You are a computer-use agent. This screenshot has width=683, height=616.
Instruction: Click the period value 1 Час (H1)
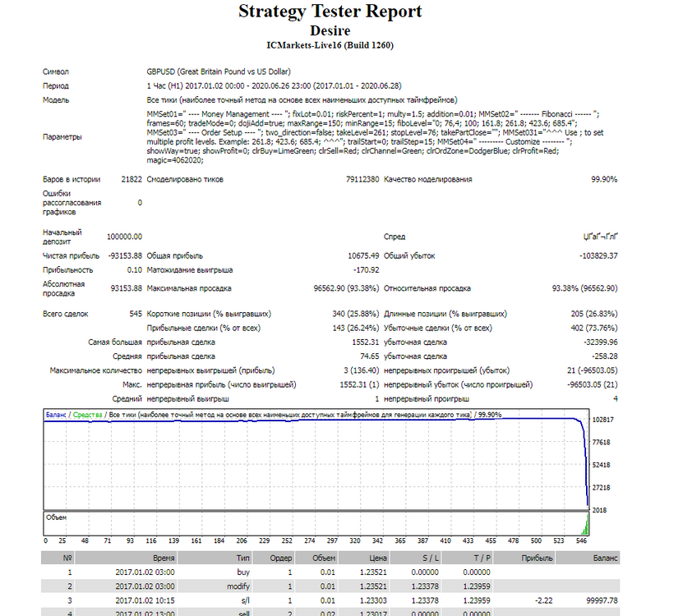[x=274, y=85]
